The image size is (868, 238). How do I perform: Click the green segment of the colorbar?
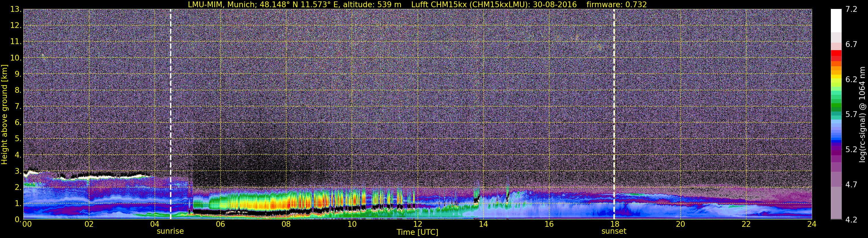[836, 105]
